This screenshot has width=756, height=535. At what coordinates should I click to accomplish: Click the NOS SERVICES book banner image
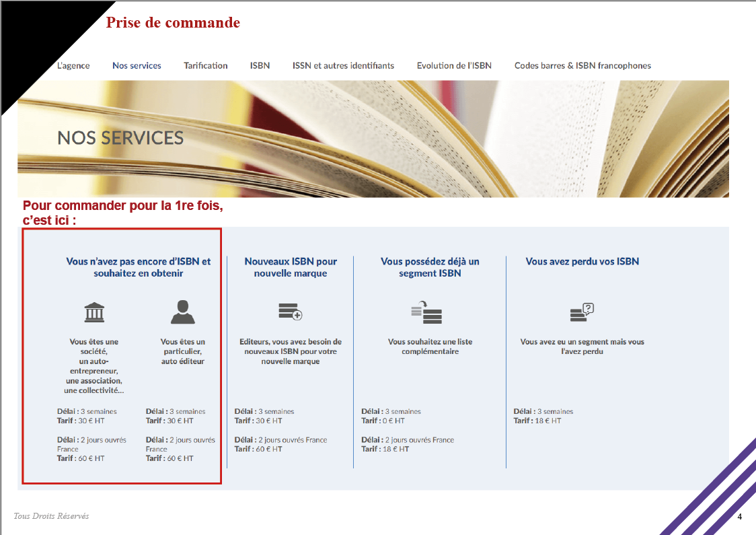pos(373,139)
